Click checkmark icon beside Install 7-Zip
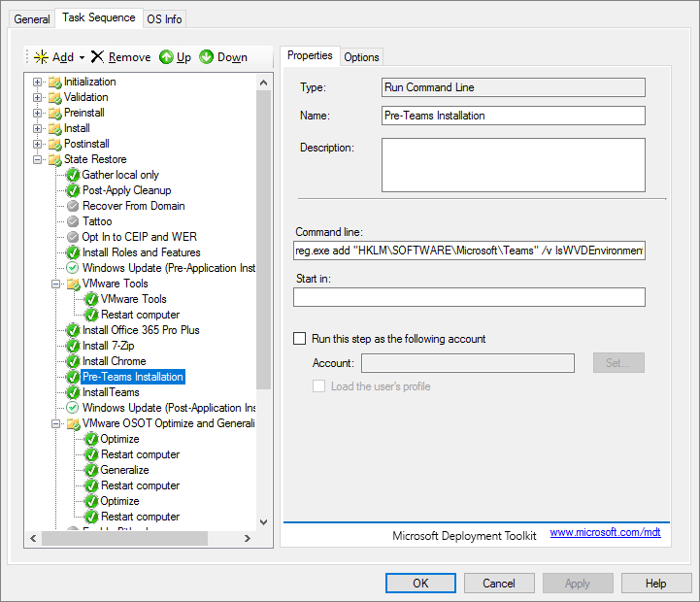The width and height of the screenshot is (700, 602). (73, 346)
